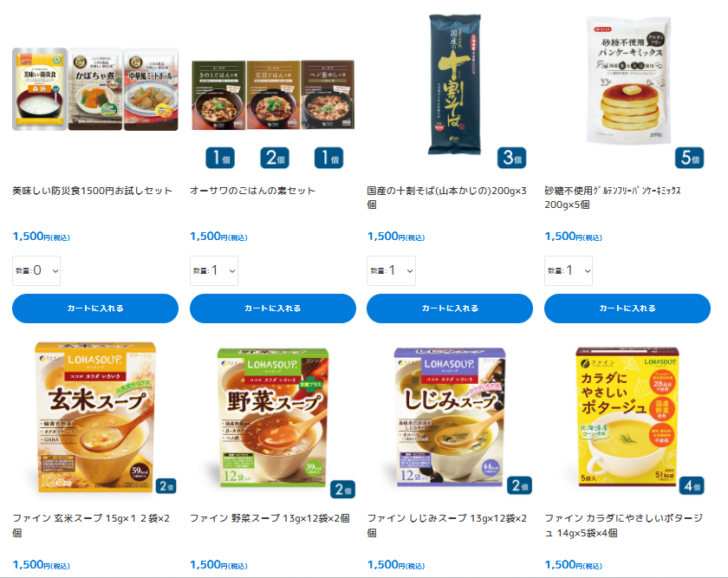
Task: Open the カラダにやさしいポタージュ box image
Action: click(x=627, y=417)
